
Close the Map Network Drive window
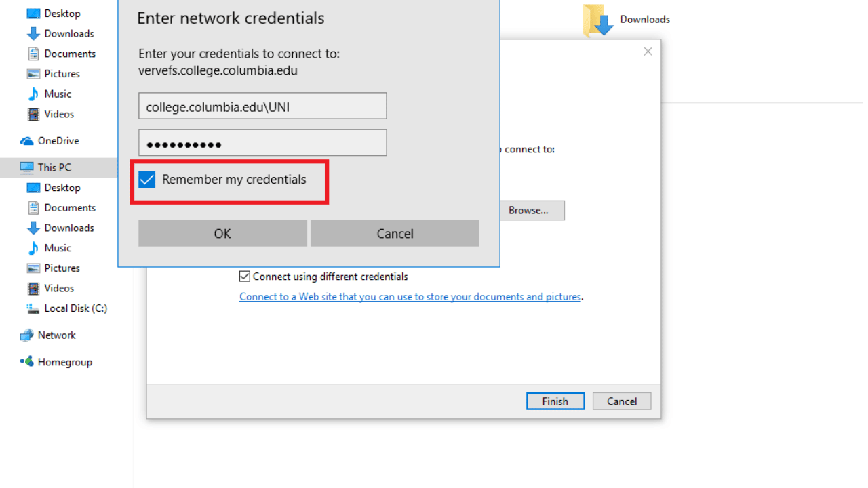pos(648,52)
